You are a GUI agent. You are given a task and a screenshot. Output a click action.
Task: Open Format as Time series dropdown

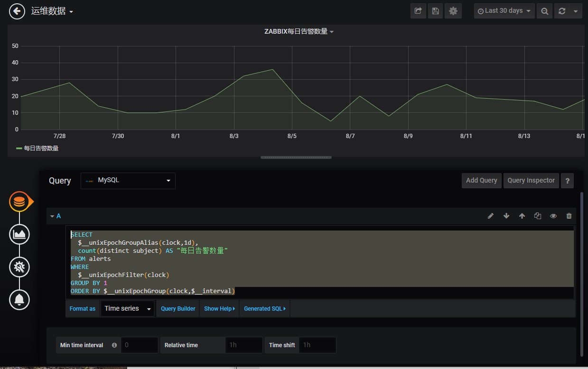click(128, 308)
